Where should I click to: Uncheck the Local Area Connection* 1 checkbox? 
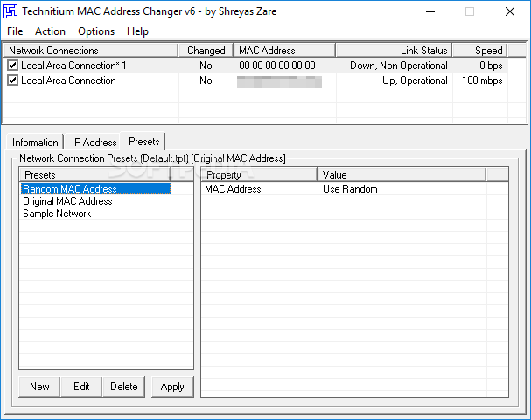coord(12,65)
